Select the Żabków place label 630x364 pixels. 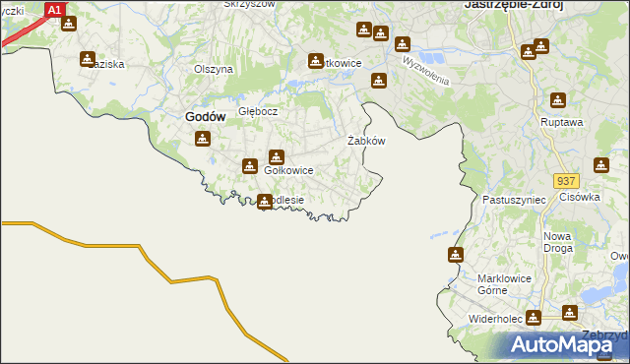(366, 141)
